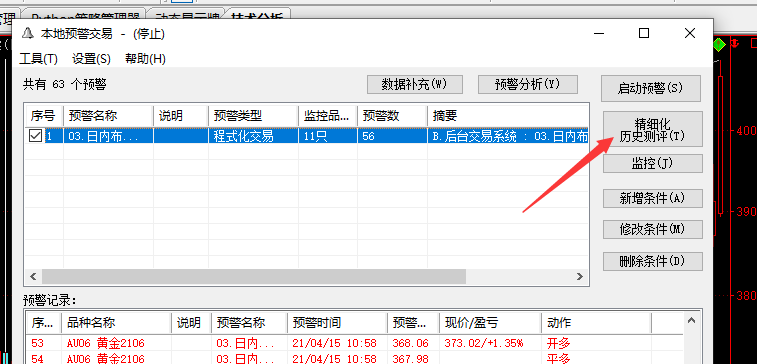The height and width of the screenshot is (364, 757).
Task: Click 修改条件(M) to edit condition
Action: (653, 229)
